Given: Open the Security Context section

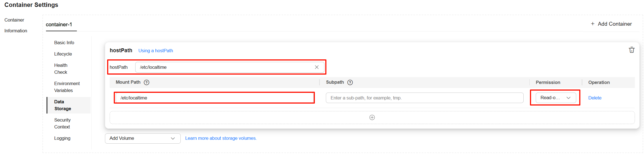Looking at the screenshot, I should 63,123.
